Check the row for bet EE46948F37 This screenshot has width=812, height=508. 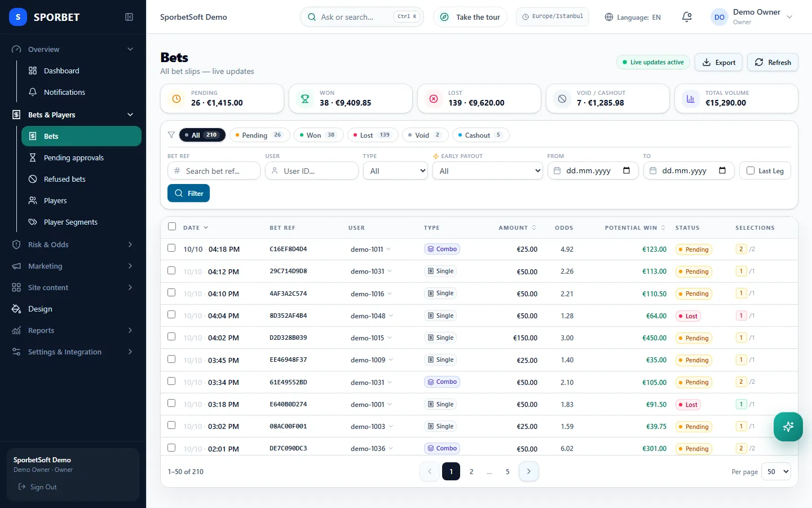[171, 359]
